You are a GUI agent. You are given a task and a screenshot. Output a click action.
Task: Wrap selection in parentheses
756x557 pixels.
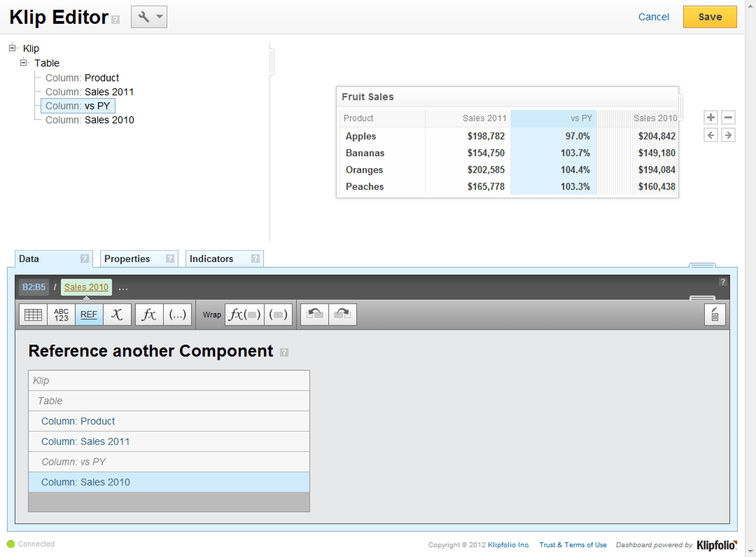(278, 315)
